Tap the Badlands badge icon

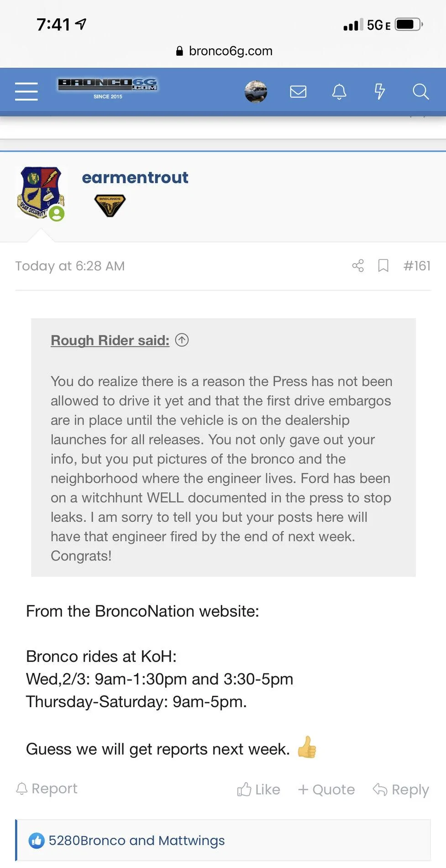pyautogui.click(x=110, y=205)
